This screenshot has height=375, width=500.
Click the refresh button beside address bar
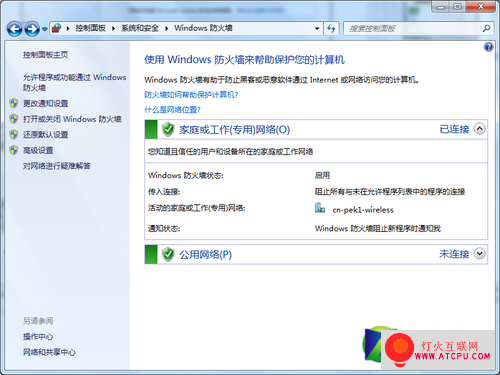pyautogui.click(x=331, y=29)
